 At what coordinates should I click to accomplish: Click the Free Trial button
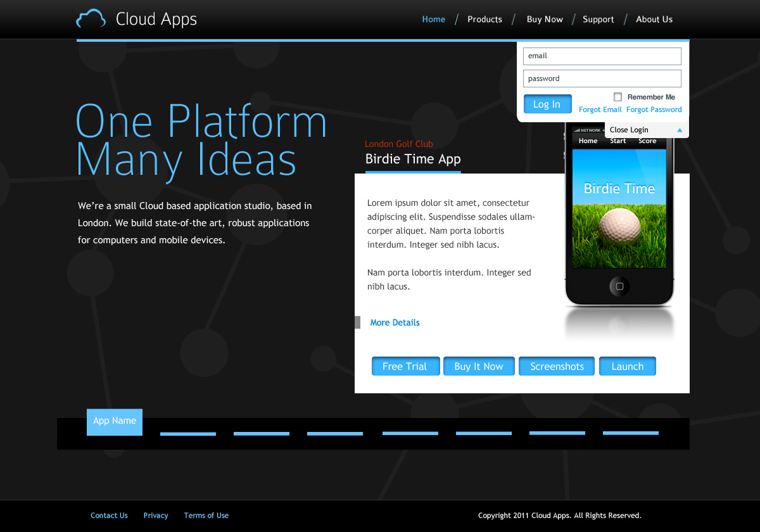[x=405, y=367]
